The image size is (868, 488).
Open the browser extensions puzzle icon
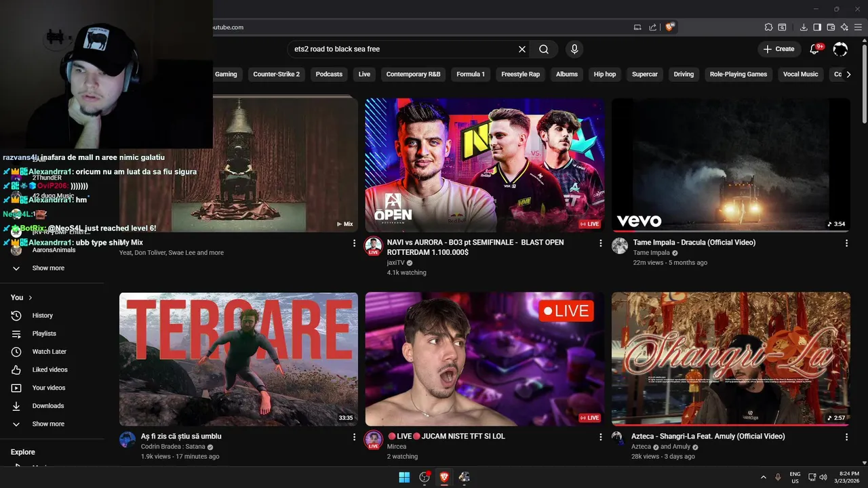(768, 27)
